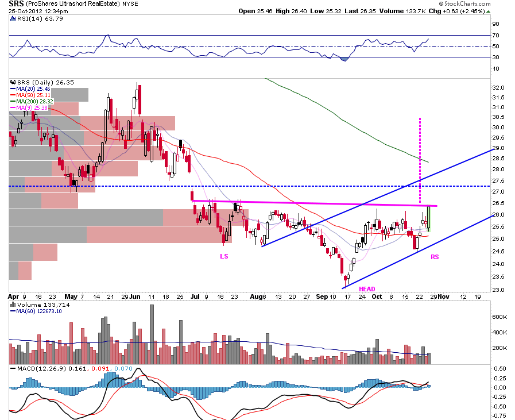Image resolution: width=515 pixels, height=420 pixels.
Task: Click the red MA(50) legend line marker
Action: tap(13, 95)
